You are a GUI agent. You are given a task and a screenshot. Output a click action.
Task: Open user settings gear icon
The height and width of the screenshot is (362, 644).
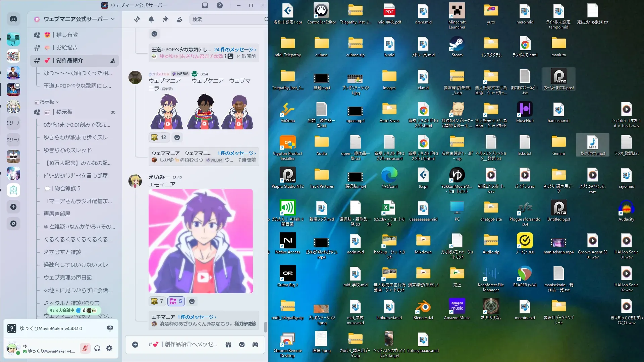click(x=109, y=349)
